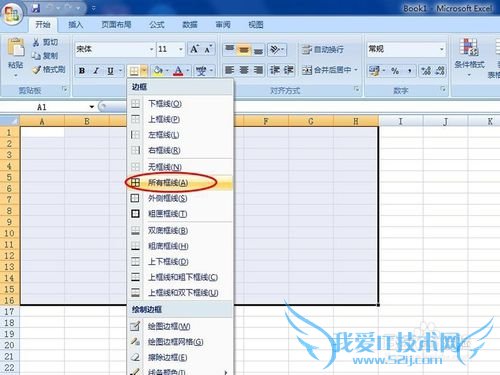Choose 右框线 right border
The height and width of the screenshot is (375, 500).
180,150
